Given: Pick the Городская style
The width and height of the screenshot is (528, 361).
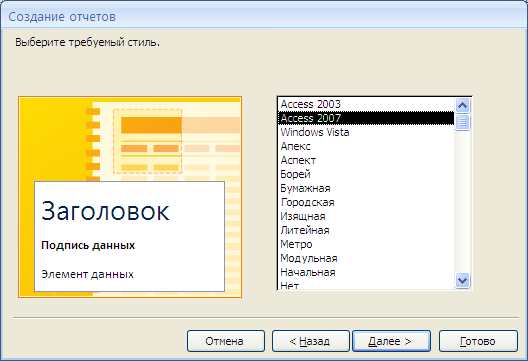Looking at the screenshot, I should click(366, 202).
